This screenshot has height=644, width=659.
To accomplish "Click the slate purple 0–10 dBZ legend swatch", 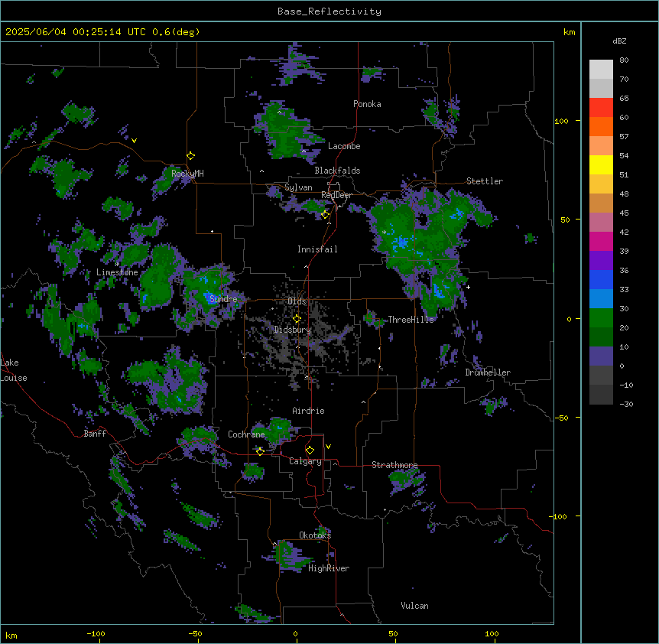I will 601,356.
